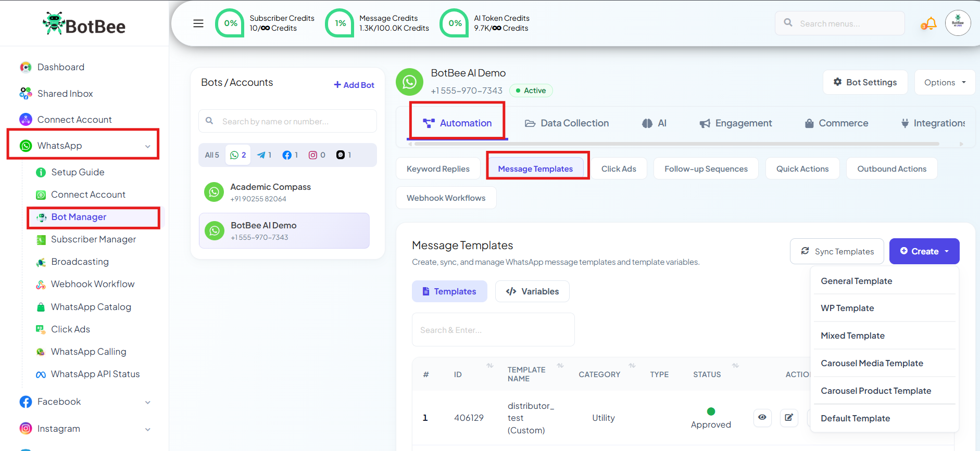The height and width of the screenshot is (451, 980).
Task: Select the Academic Compass account
Action: pyautogui.click(x=284, y=192)
